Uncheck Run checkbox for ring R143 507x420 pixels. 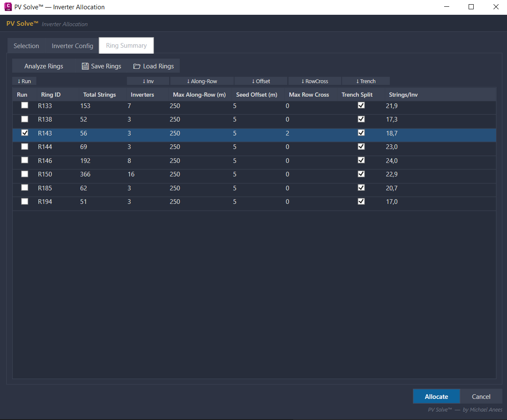pos(25,133)
